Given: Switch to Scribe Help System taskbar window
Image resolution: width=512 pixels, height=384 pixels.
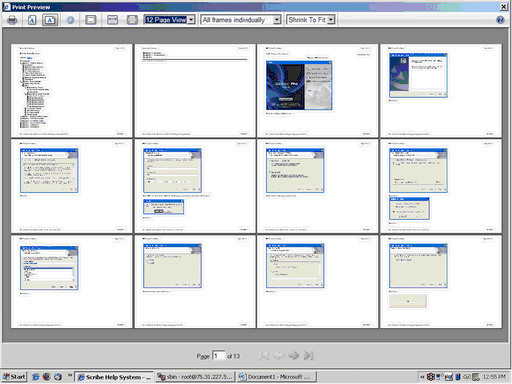Looking at the screenshot, I should point(114,377).
